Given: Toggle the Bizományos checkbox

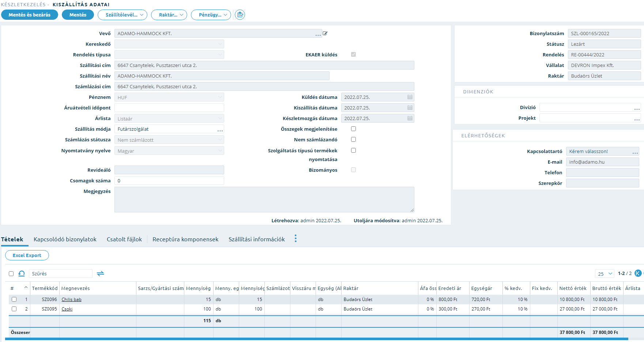Looking at the screenshot, I should [x=353, y=170].
